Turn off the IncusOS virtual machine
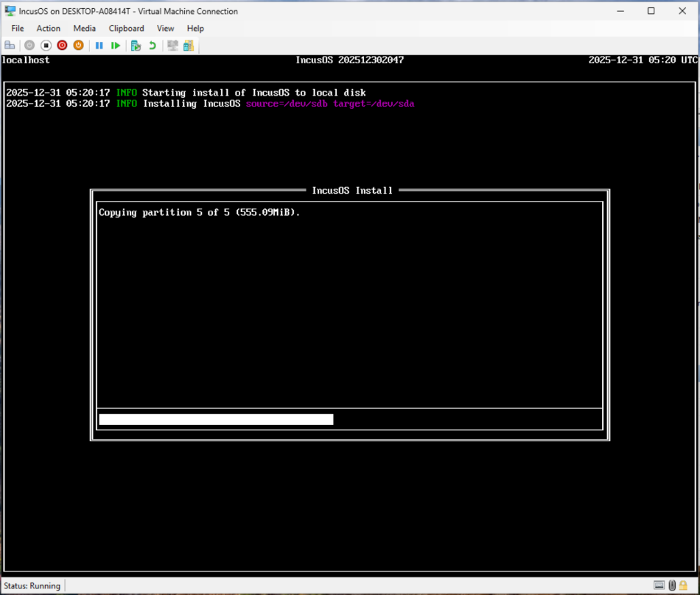The height and width of the screenshot is (595, 700). tap(46, 45)
